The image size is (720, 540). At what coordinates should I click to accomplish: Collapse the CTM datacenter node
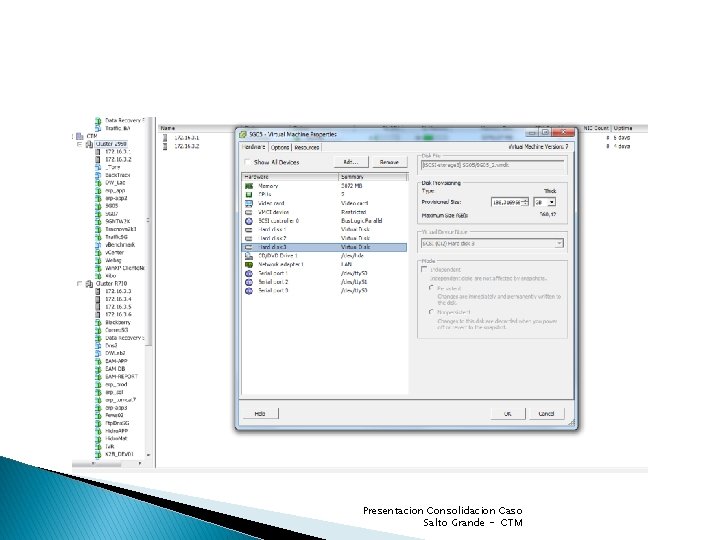pyautogui.click(x=73, y=136)
